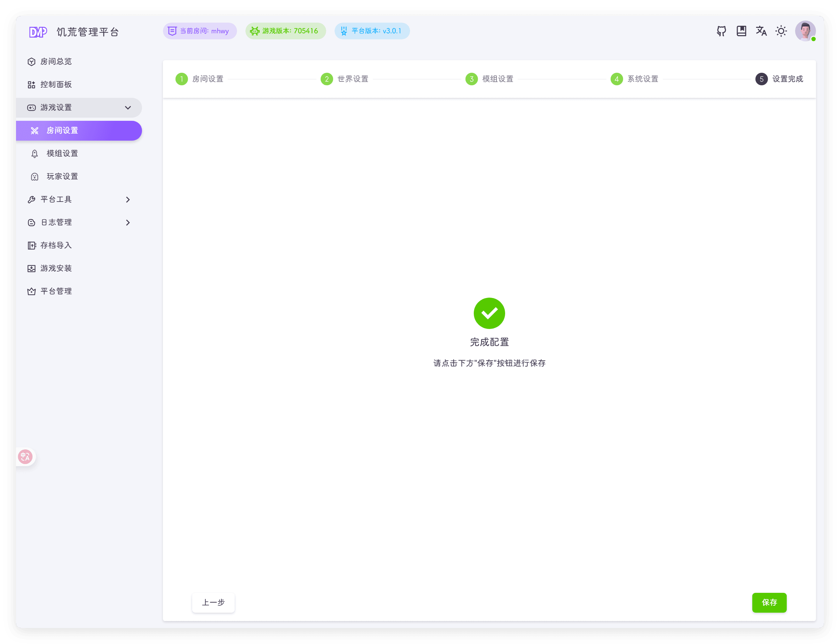The image size is (840, 644).
Task: Open the documentation book icon
Action: pyautogui.click(x=741, y=31)
